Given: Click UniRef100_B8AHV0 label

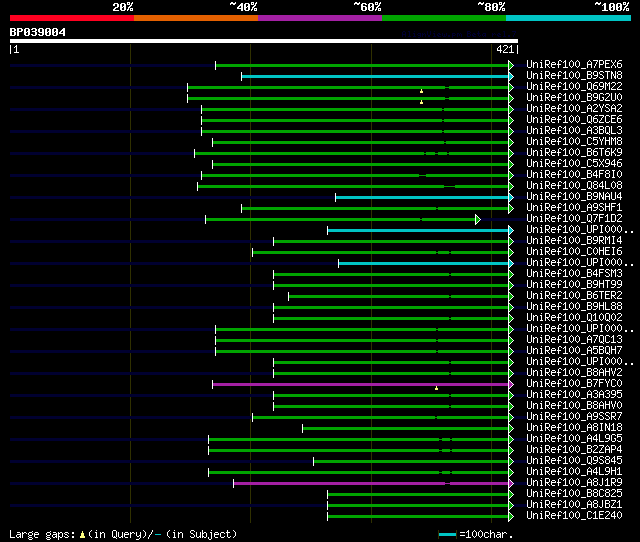Looking at the screenshot, I should pyautogui.click(x=574, y=406).
